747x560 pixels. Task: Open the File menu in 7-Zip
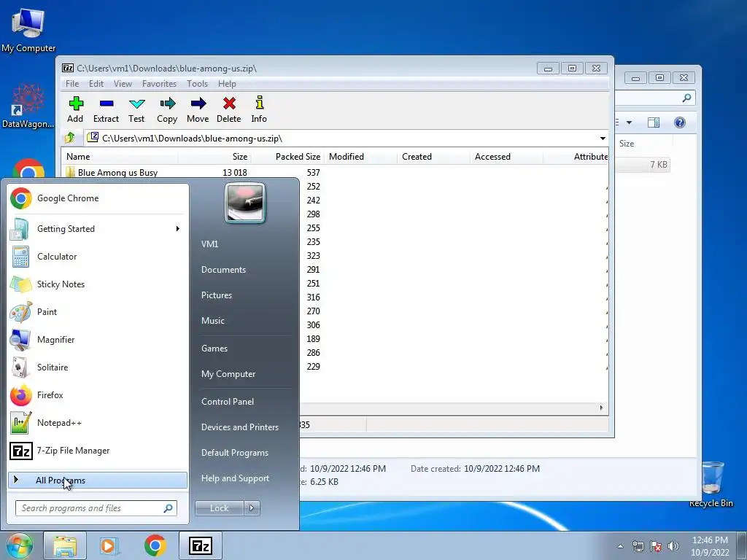[72, 83]
